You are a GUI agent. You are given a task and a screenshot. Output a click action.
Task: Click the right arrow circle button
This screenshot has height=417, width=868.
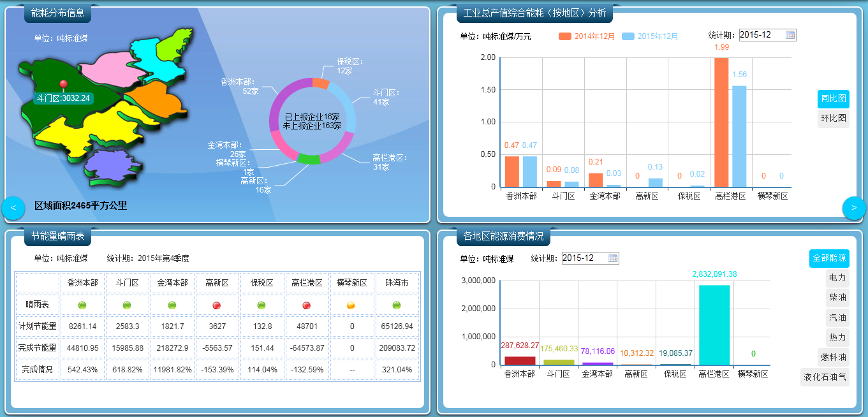854,208
